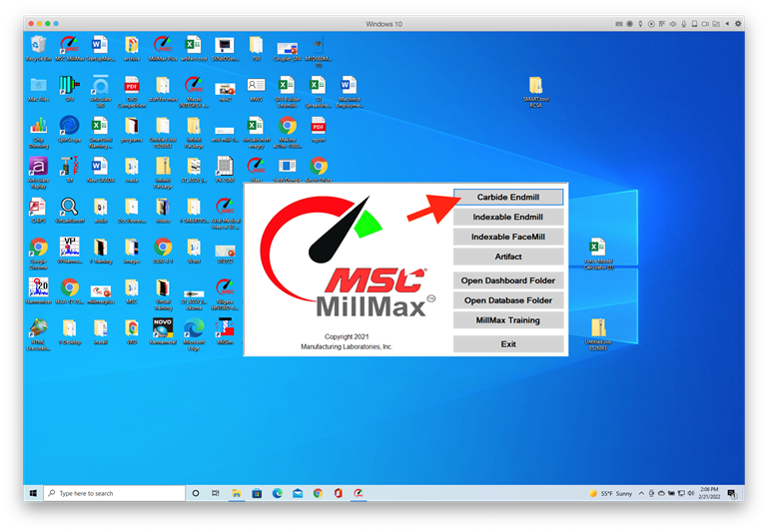
Task: Open the Indexable Endmill module
Action: (x=508, y=217)
